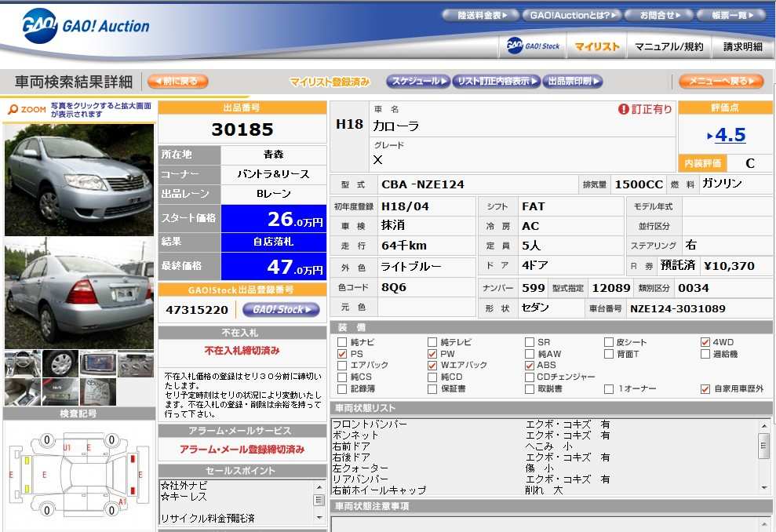Click the vehicle inspection damage diagram
Image resolution: width=776 pixels, height=532 pixels.
point(79,476)
